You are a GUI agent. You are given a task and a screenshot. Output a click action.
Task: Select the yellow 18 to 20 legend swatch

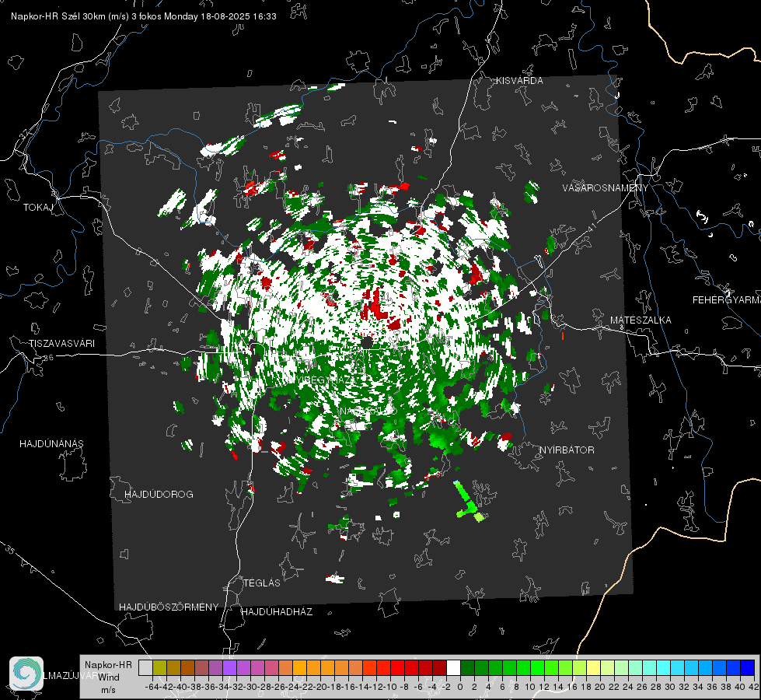pyautogui.click(x=594, y=667)
